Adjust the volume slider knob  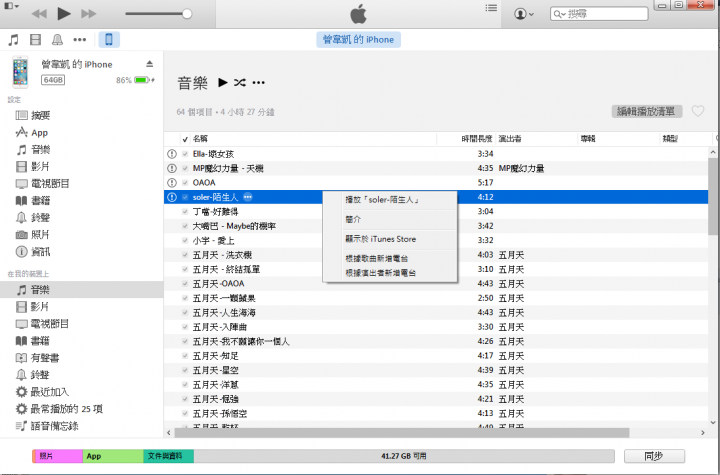187,14
